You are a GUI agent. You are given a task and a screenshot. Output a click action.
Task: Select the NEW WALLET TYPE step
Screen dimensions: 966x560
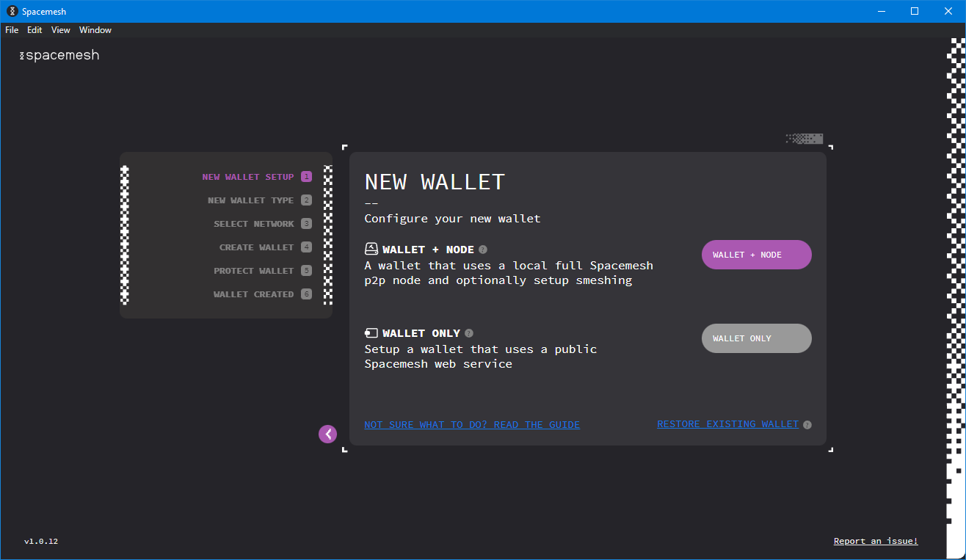click(x=250, y=200)
